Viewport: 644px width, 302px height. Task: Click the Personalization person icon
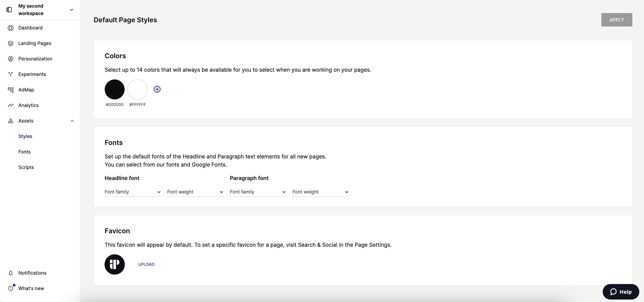coord(11,59)
